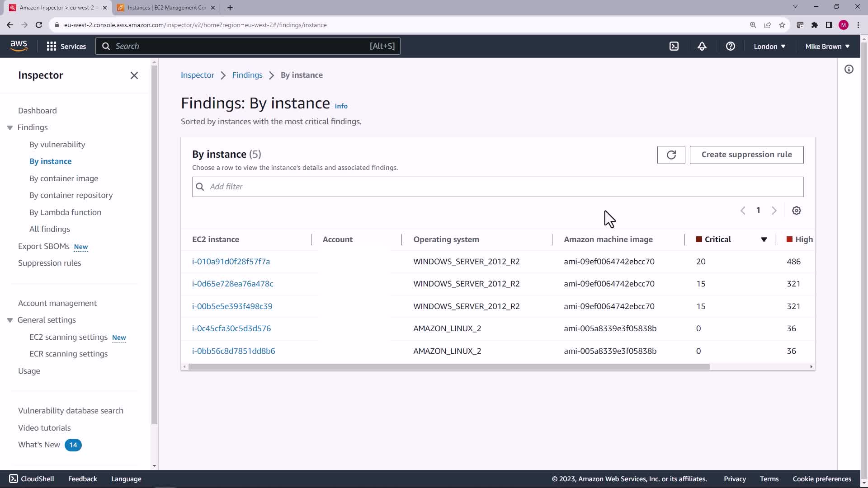Image resolution: width=868 pixels, height=488 pixels.
Task: Open the Services grid menu
Action: pos(66,46)
